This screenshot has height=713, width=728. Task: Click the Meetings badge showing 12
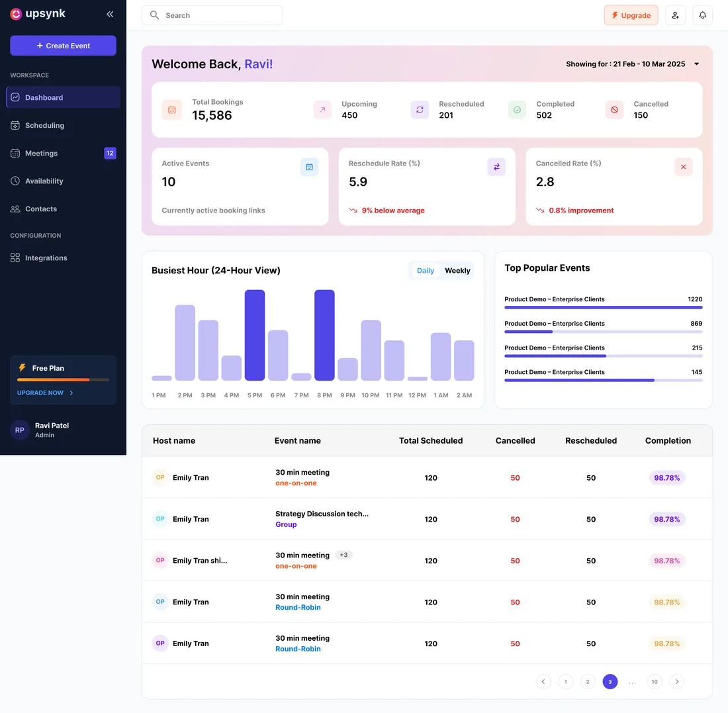pos(110,154)
